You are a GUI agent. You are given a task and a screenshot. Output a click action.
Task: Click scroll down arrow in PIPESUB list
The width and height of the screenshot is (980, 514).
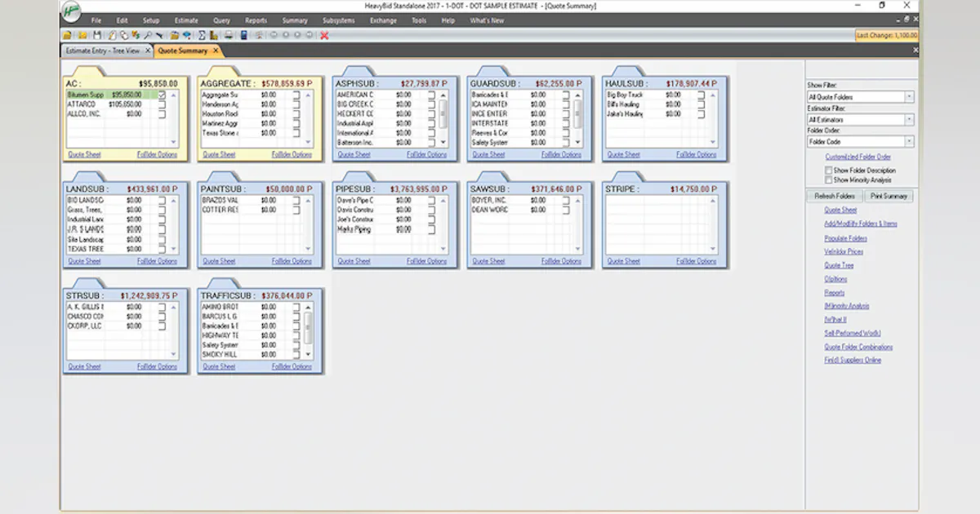[443, 249]
